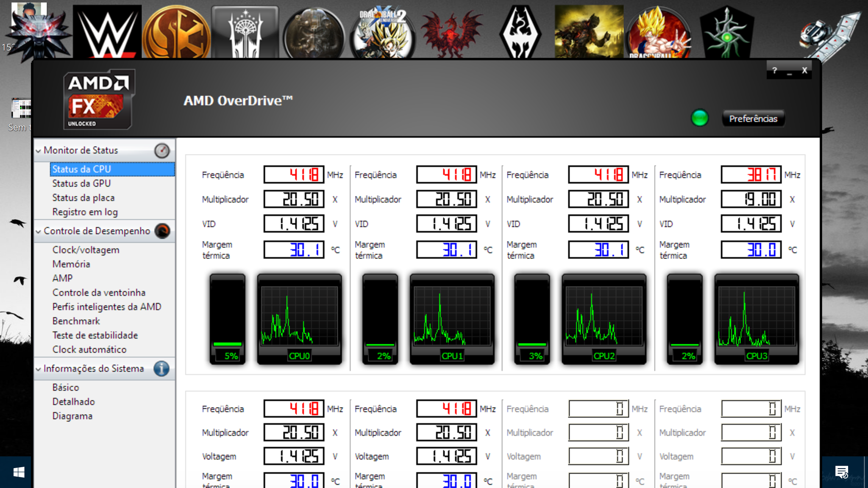Open the white tree of Gondor icon
This screenshot has height=488, width=868.
[x=245, y=32]
